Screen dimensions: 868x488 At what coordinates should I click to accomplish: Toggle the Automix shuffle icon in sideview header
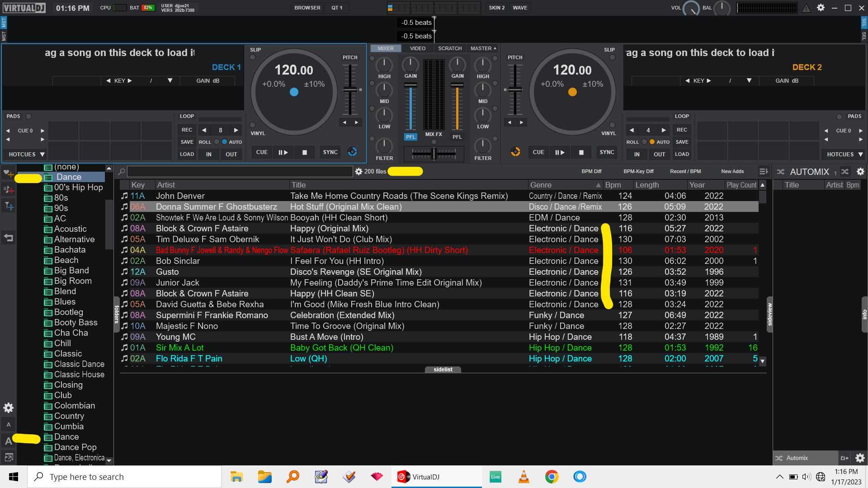coord(845,172)
